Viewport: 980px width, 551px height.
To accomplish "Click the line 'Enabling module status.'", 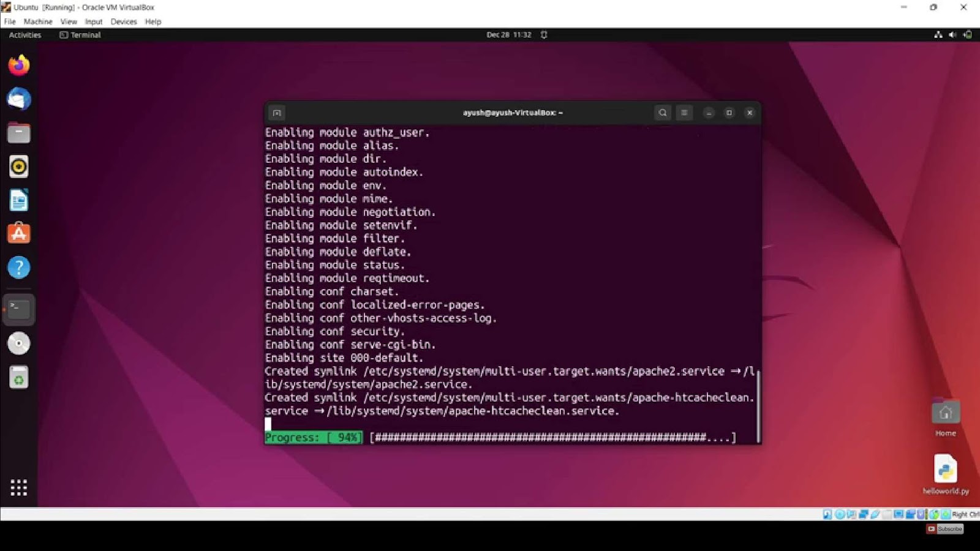I will pos(335,265).
